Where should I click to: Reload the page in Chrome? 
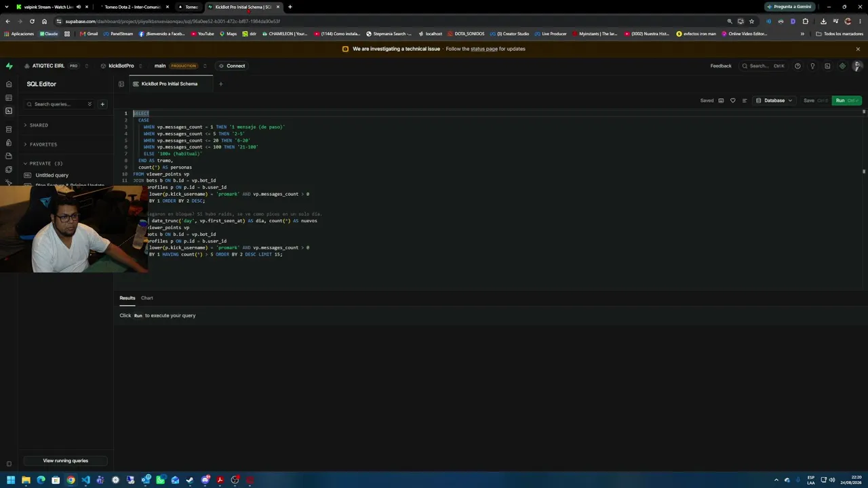tap(32, 21)
